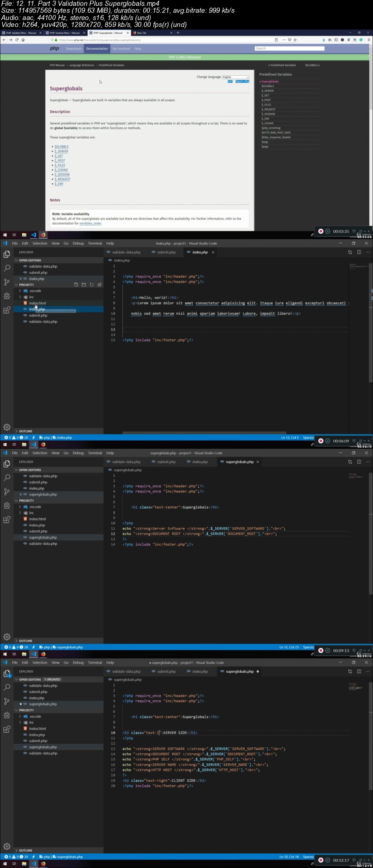Open Extensions view in saved superglobals.php window
This screenshot has height=868, width=373.
click(x=7, y=519)
